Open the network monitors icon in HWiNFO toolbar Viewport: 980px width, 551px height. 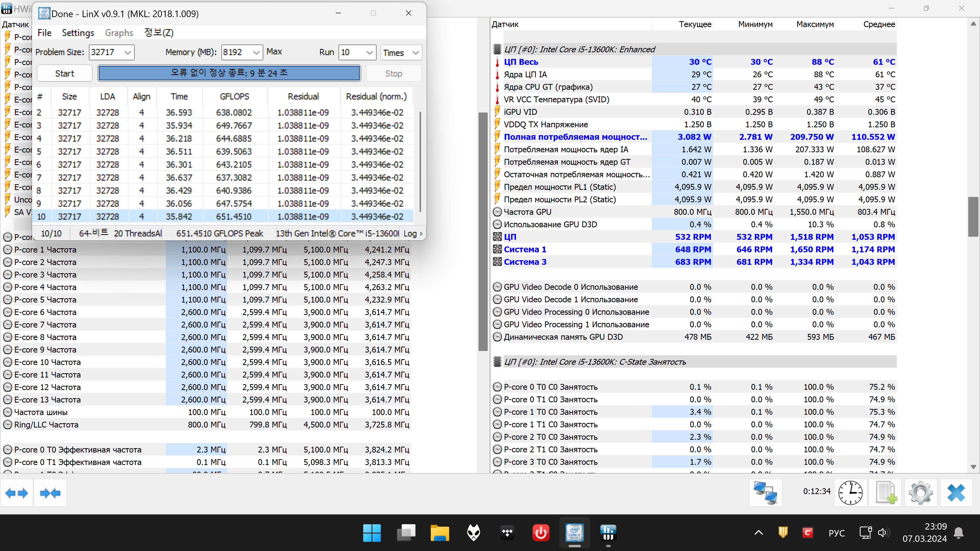tap(765, 493)
